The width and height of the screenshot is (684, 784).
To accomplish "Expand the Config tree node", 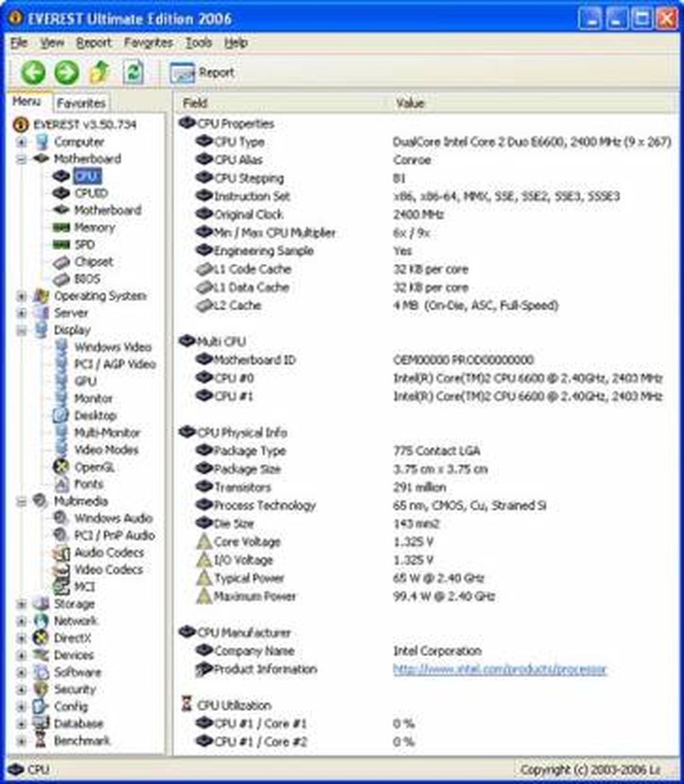I will pos(21,707).
